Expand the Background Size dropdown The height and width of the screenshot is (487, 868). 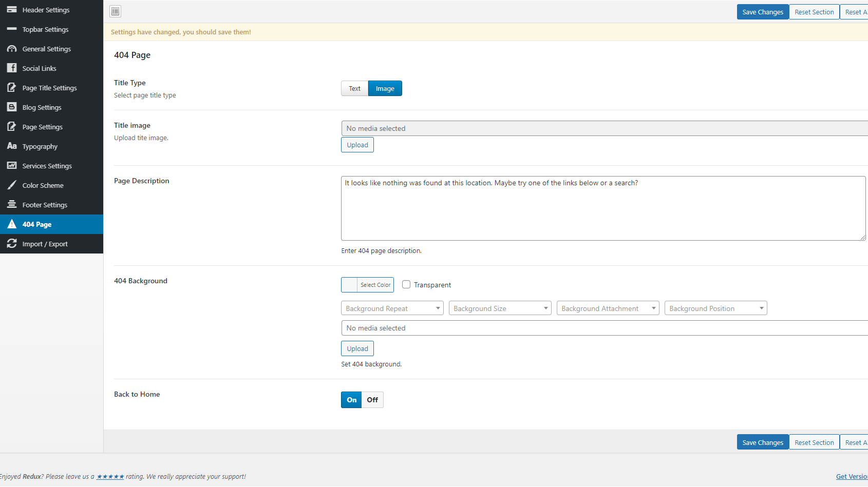500,308
